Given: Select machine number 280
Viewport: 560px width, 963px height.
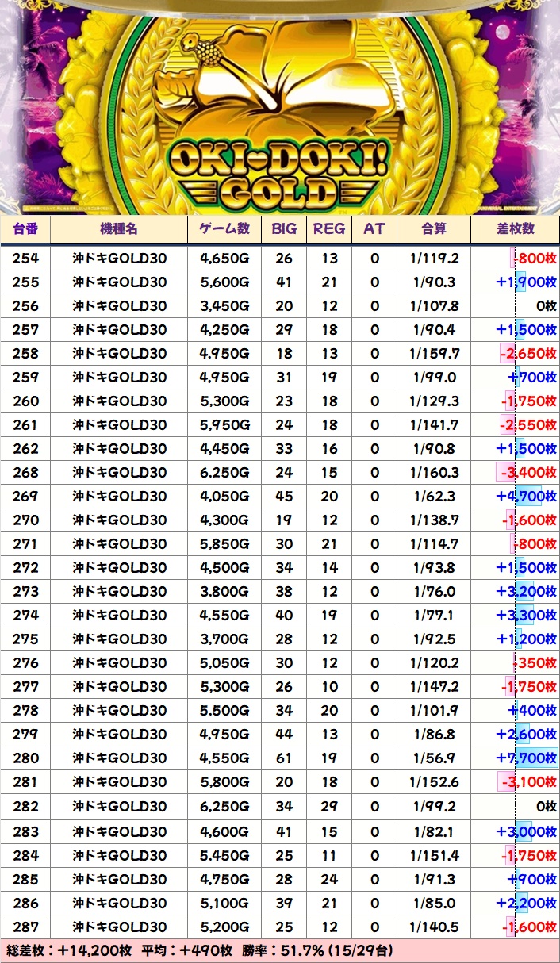Looking at the screenshot, I should click(25, 758).
